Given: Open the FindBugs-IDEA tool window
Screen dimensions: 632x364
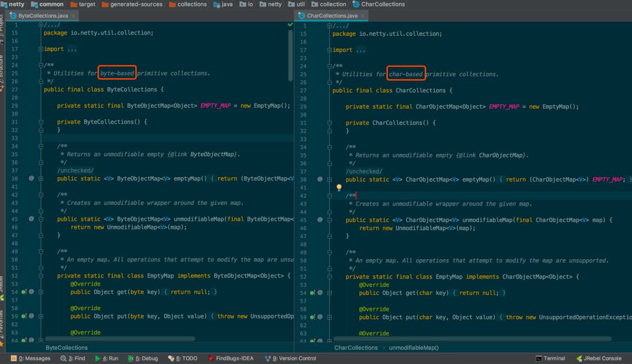Looking at the screenshot, I should pyautogui.click(x=230, y=358).
